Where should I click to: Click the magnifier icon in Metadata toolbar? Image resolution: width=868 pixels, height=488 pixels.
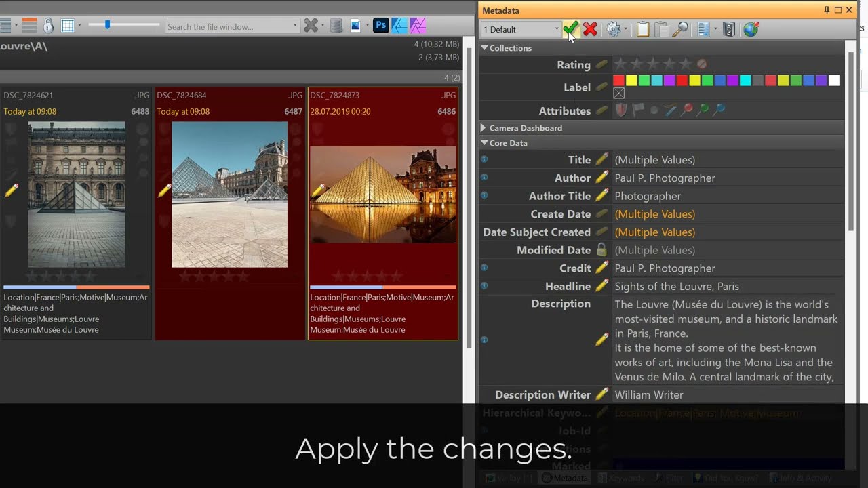pos(680,29)
